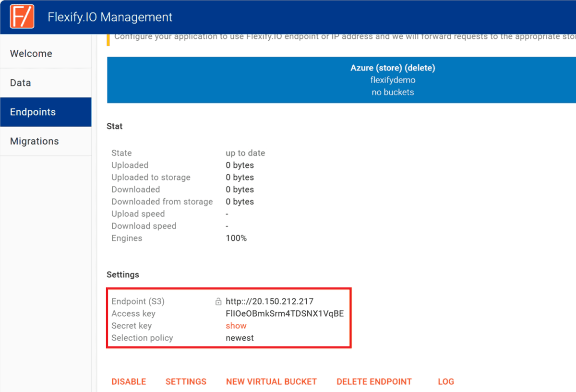Click the lock icon beside the S3 endpoint
The height and width of the screenshot is (392, 576).
(218, 301)
